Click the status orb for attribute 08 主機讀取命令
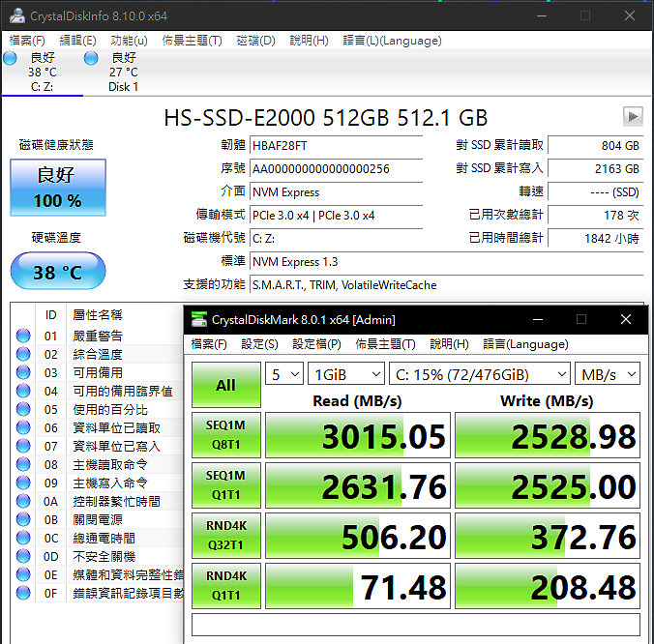 [x=23, y=464]
